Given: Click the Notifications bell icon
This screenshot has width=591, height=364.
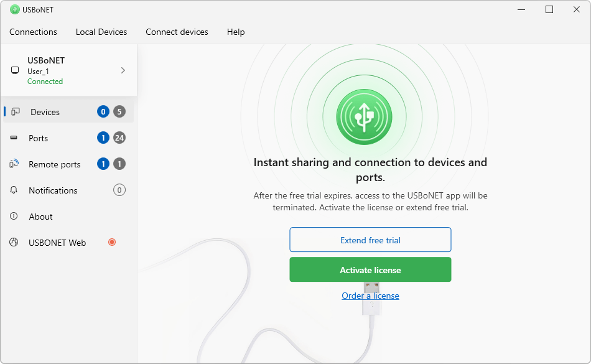Looking at the screenshot, I should coord(14,190).
